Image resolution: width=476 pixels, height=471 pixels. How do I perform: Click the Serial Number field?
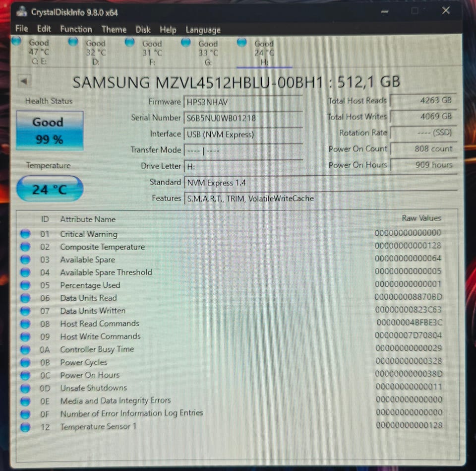243,118
